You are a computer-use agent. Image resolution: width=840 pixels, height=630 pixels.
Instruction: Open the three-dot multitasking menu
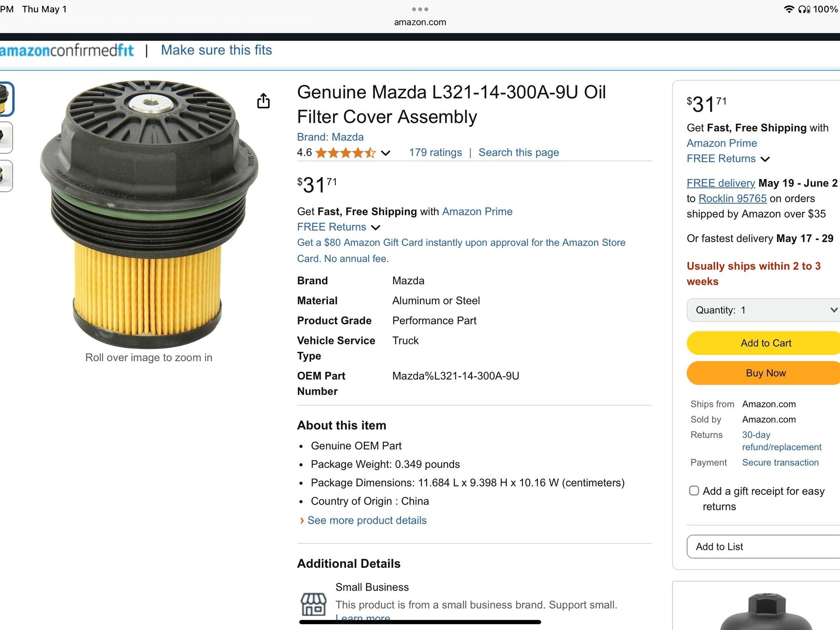[x=420, y=9]
